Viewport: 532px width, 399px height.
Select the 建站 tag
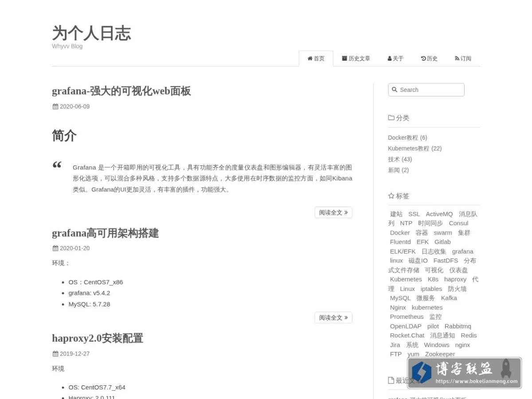(x=396, y=214)
